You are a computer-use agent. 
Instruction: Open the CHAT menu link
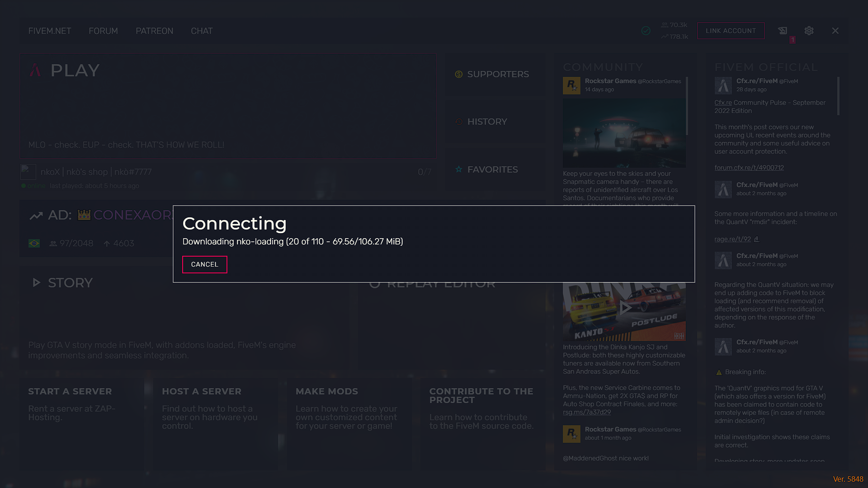tap(202, 31)
